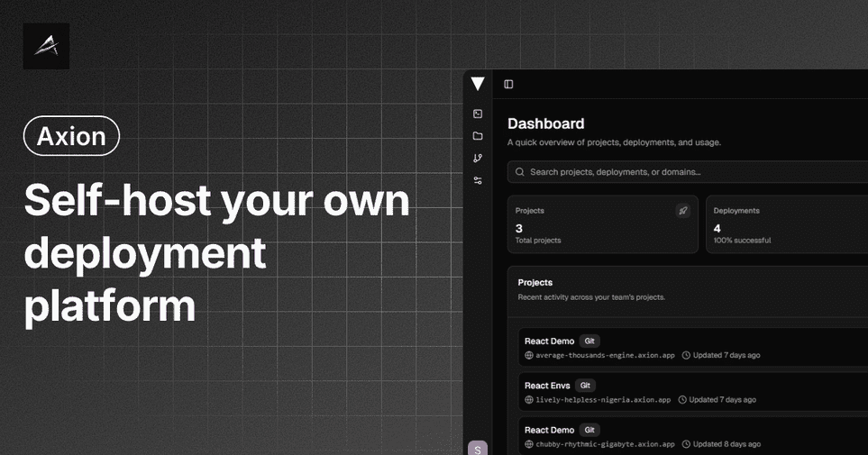Screen dimensions: 868x455
Task: Click globe icon next to average-thousands-engine.axion.app
Action: click(x=529, y=355)
